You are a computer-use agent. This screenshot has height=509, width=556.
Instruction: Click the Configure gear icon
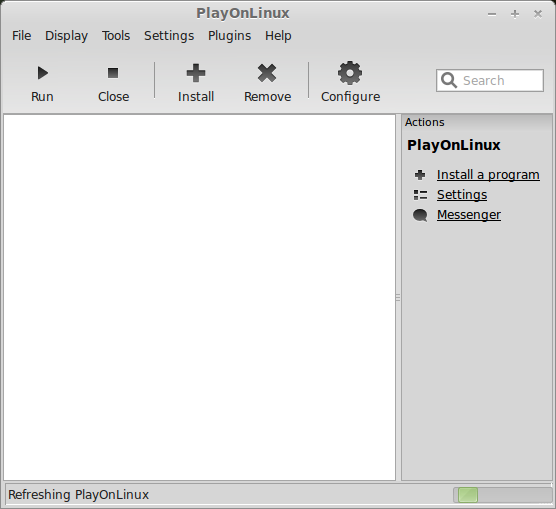[350, 73]
